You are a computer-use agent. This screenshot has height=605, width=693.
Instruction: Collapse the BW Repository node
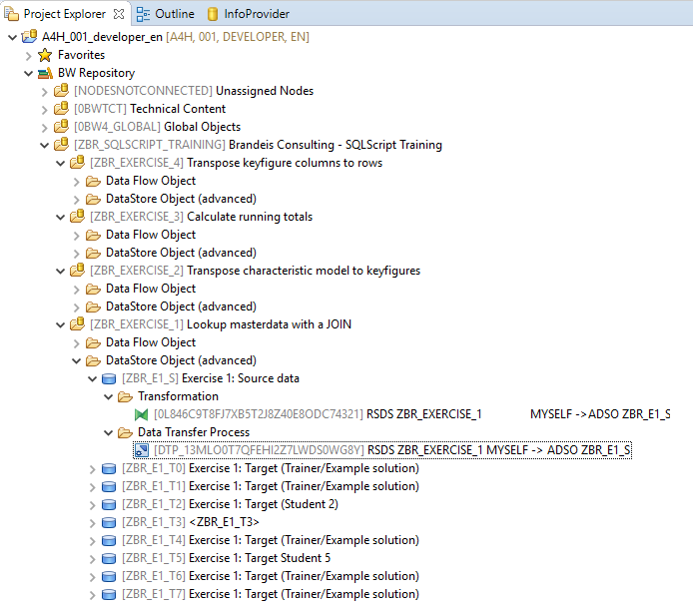coord(29,73)
